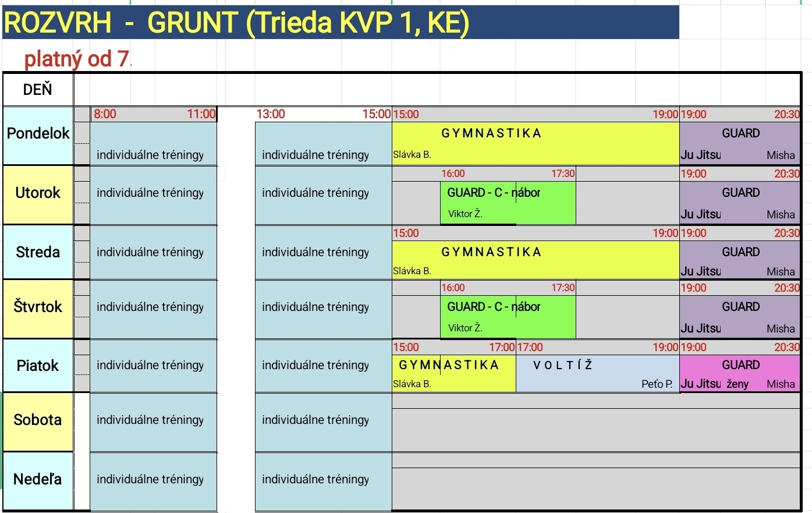Select Wednesday's GYMNASTIKA session
The width and height of the screenshot is (812, 513).
tap(535, 259)
